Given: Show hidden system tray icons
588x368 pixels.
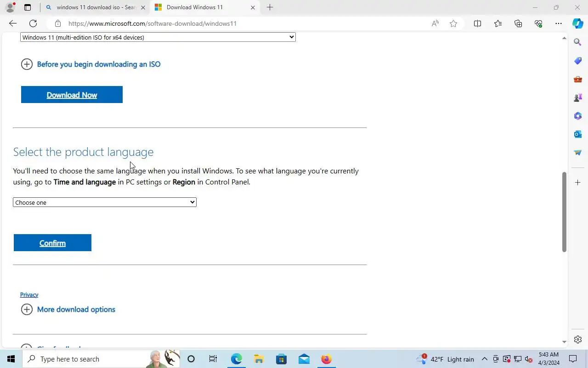Looking at the screenshot, I should pyautogui.click(x=484, y=359).
